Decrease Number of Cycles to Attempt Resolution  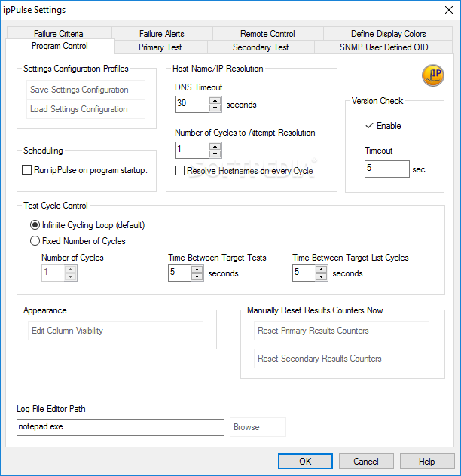(x=215, y=154)
